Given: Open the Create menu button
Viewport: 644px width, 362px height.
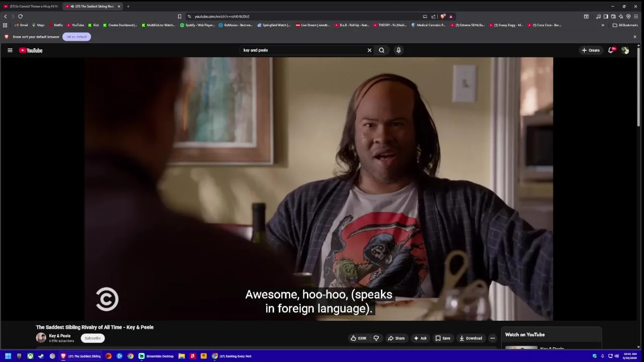Looking at the screenshot, I should click(x=591, y=50).
